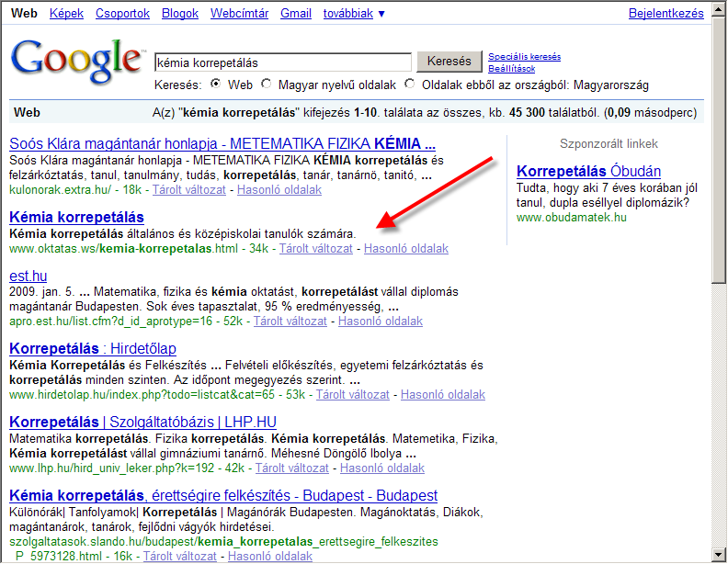Open Hasonló oldalak for hirdetolap.hu result
Screen dimensions: 728x564
coord(443,395)
